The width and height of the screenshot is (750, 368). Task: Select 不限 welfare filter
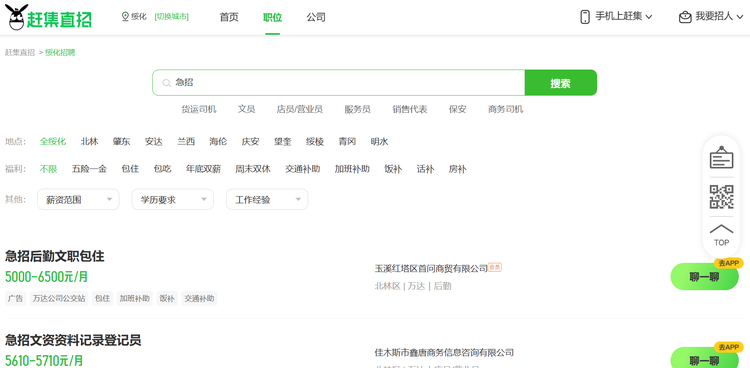coord(48,169)
